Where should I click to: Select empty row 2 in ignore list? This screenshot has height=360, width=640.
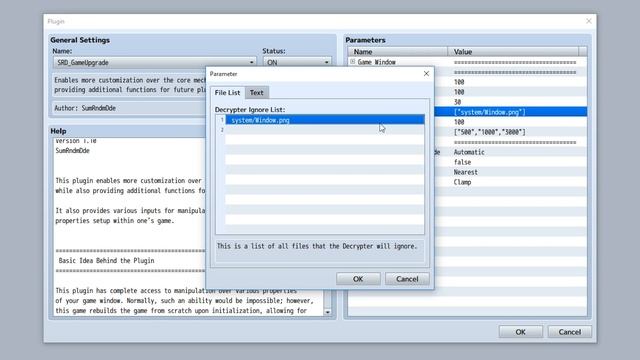pos(324,130)
